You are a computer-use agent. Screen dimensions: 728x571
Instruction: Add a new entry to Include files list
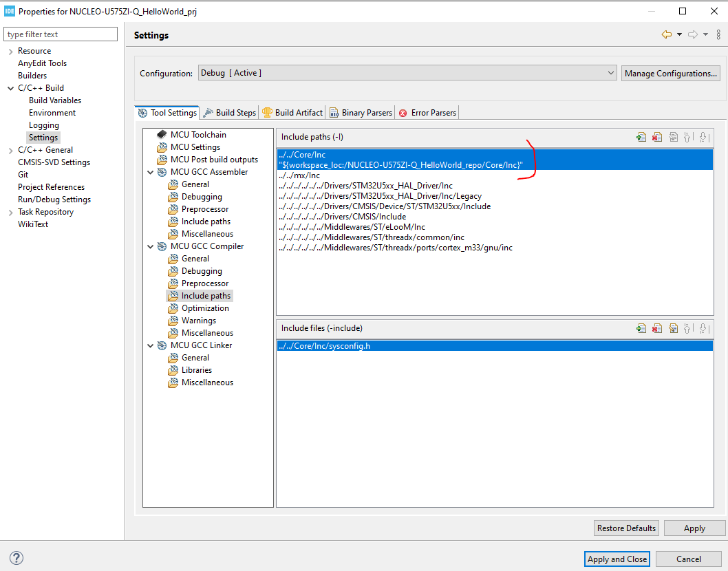coord(641,328)
